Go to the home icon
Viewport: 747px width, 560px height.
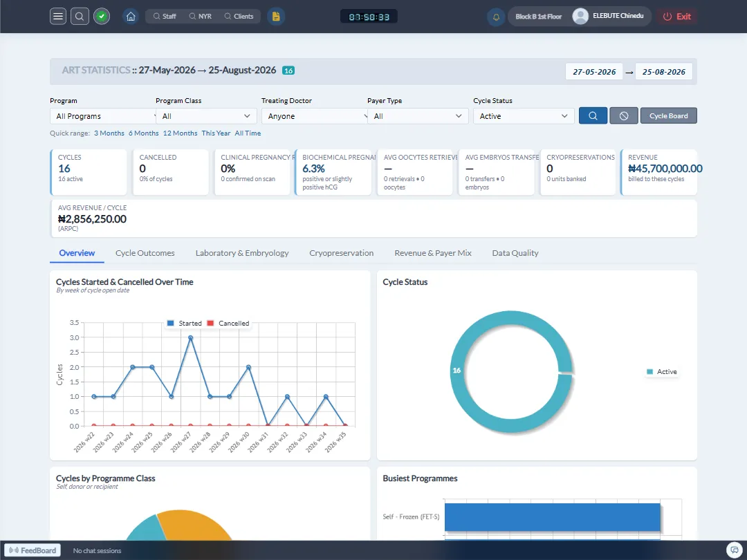pos(131,16)
